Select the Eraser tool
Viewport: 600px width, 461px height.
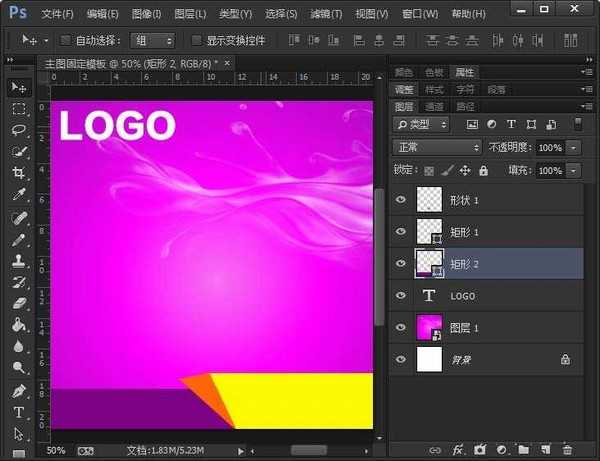(18, 303)
